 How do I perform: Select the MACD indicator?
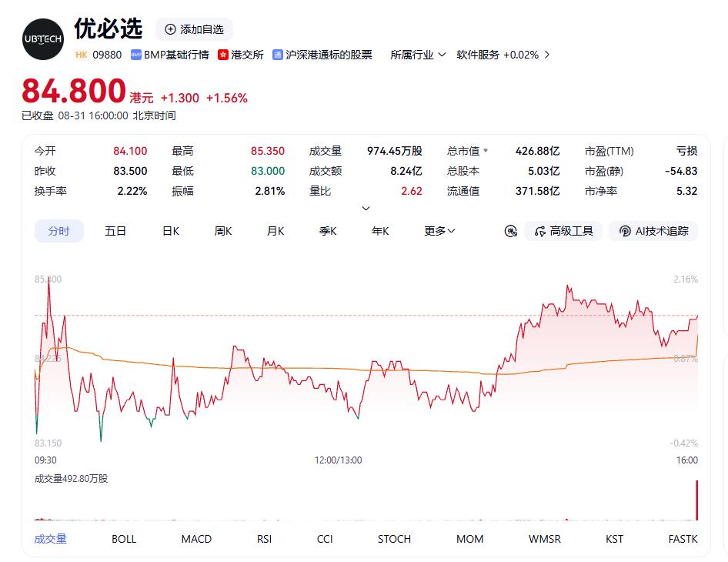pos(196,539)
